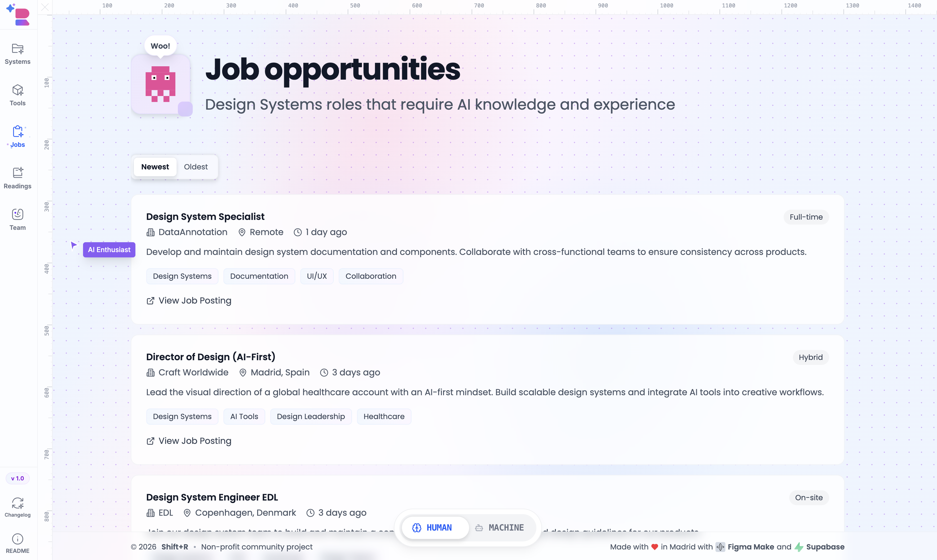Click the location pin next to Remote
This screenshot has width=937, height=560.
pyautogui.click(x=242, y=232)
